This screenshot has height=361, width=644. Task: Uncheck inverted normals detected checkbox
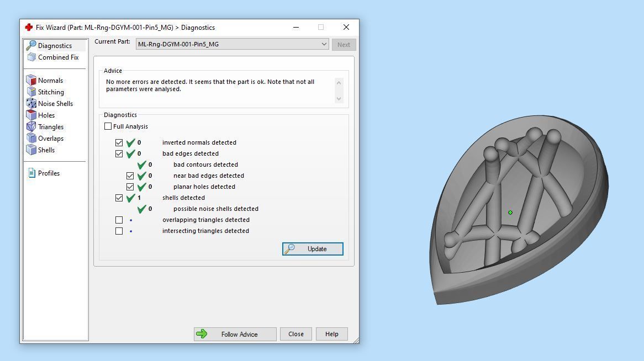(x=119, y=142)
